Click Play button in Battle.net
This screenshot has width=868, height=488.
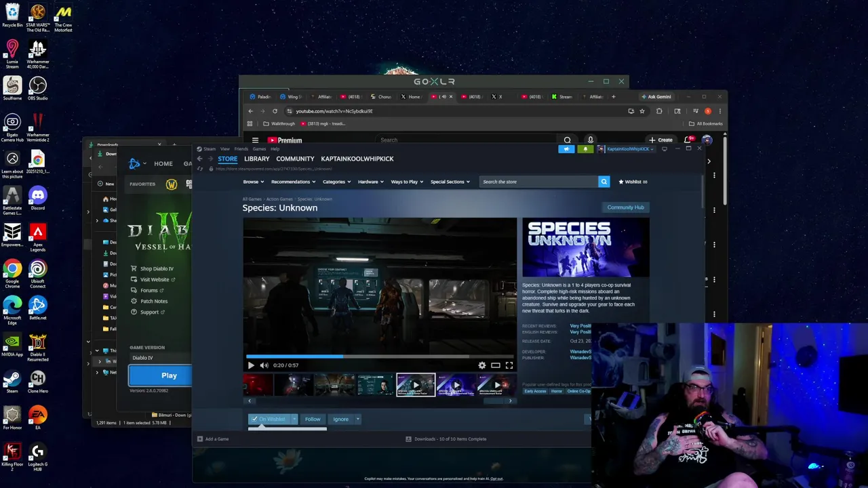click(160, 375)
